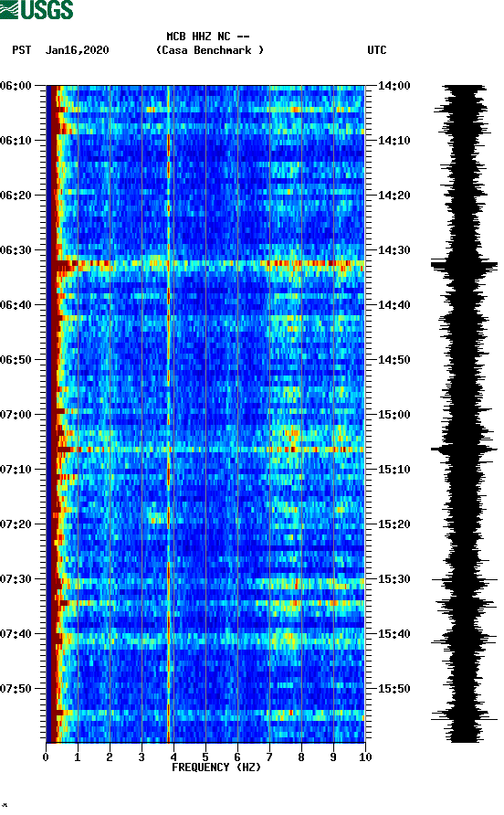Image resolution: width=504 pixels, height=815 pixels.
Task: Click the 2 Hz frequency tick label
Action: coord(110,757)
